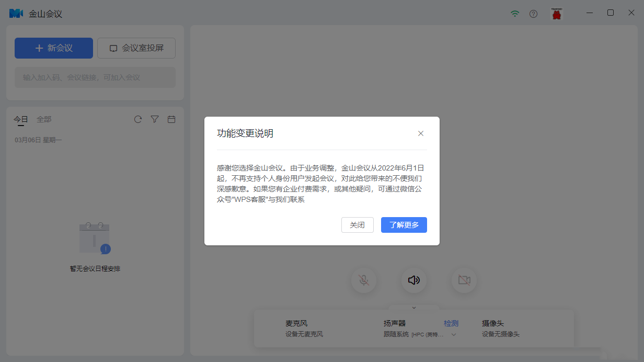Click the join code input field

pyautogui.click(x=95, y=77)
